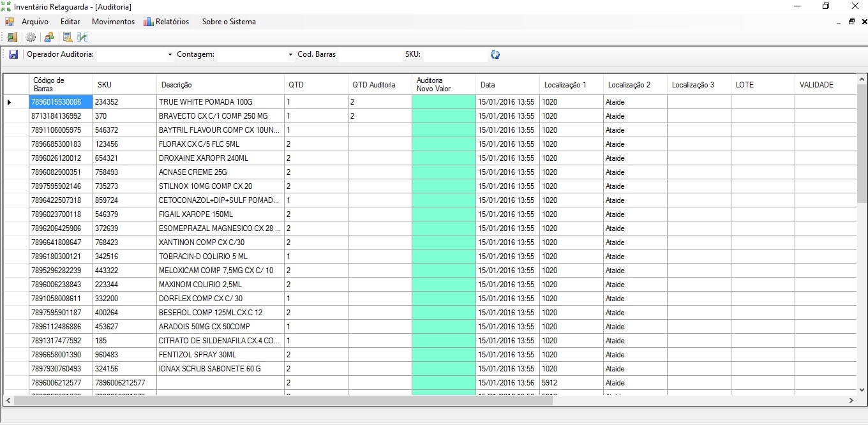Open settings with the gear toolbar icon
Image resolution: width=868 pixels, height=425 pixels.
(x=31, y=38)
